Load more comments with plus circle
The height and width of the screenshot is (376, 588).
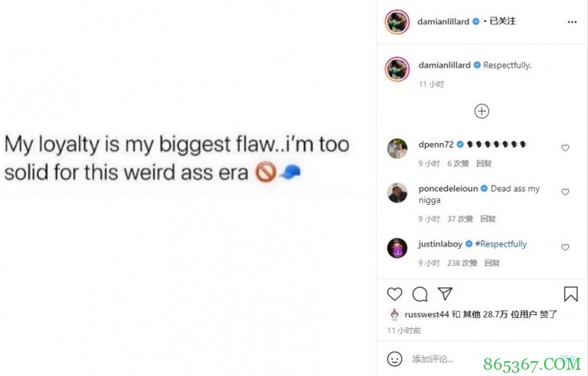click(x=482, y=111)
